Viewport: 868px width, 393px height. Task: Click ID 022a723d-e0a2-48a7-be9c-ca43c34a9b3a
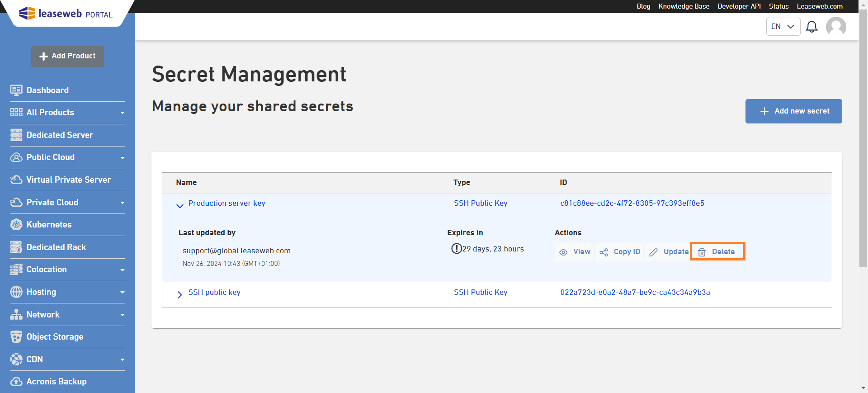635,292
